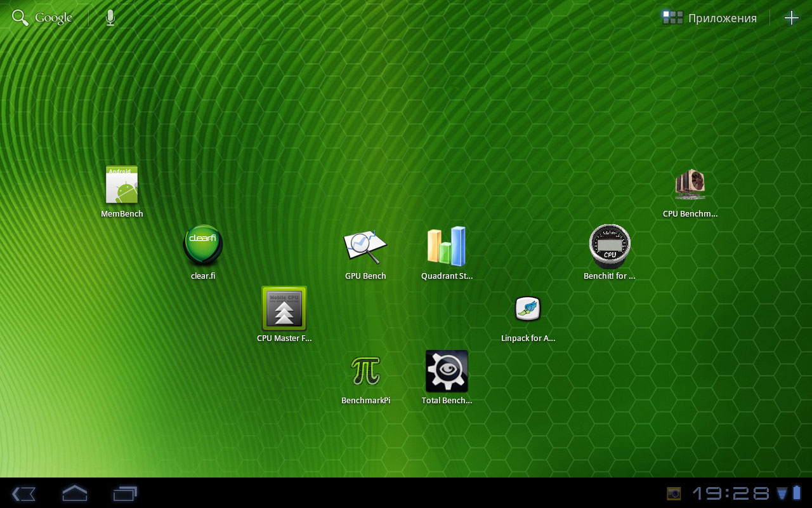Start voice search with microphone icon
This screenshot has height=508, width=812.
click(110, 18)
